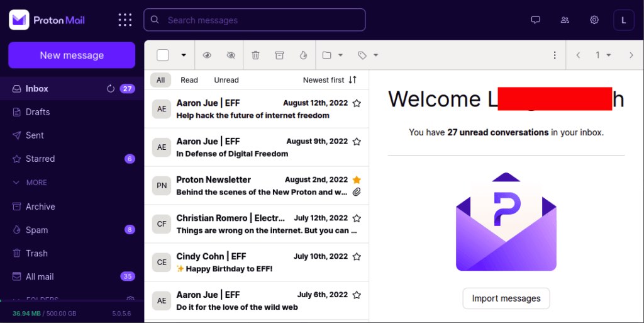Viewport: 644px width, 323px height.
Task: Refresh inbox with circular arrow icon
Action: (111, 89)
